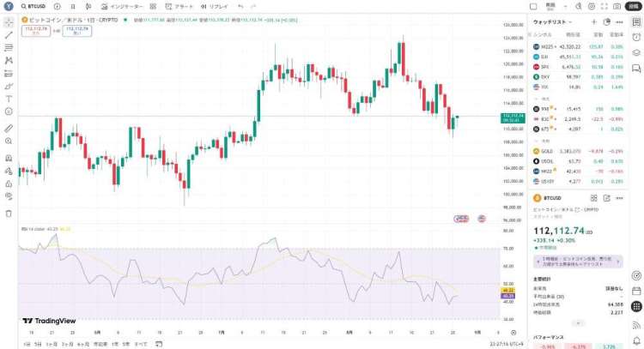
Task: Open the emoji and icons tool
Action: click(x=9, y=111)
